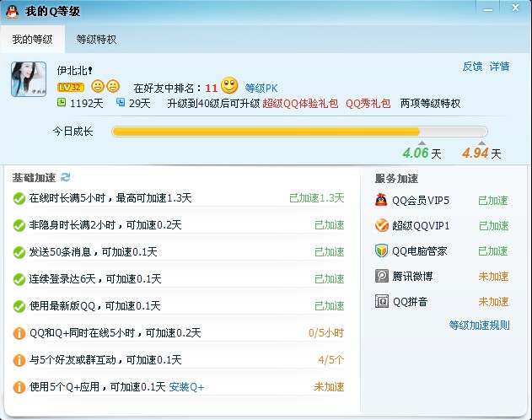
Task: Click the 4.94 天 growth marker
Action: tap(481, 153)
